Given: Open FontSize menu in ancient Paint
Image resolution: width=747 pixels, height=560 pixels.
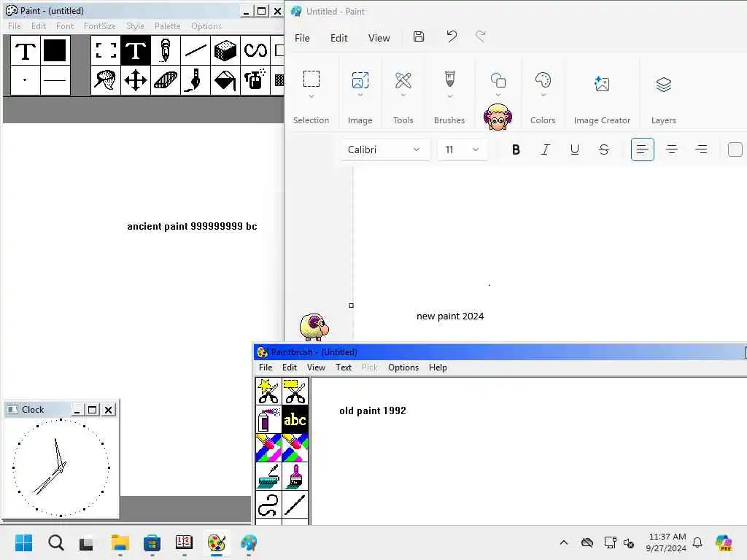Looking at the screenshot, I should (99, 26).
